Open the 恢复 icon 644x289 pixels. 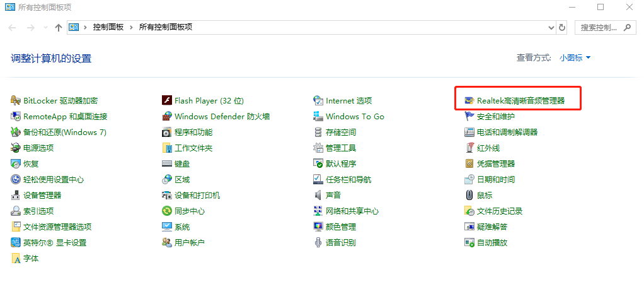pos(16,163)
